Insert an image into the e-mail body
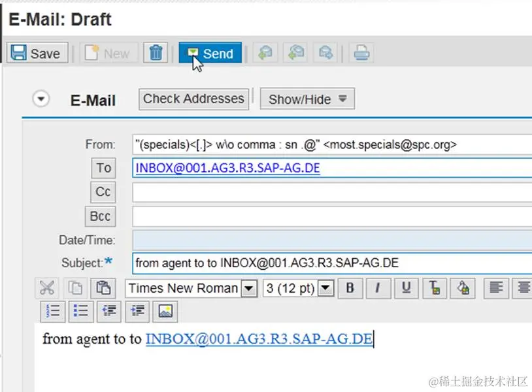This screenshot has height=392, width=532. click(x=165, y=311)
